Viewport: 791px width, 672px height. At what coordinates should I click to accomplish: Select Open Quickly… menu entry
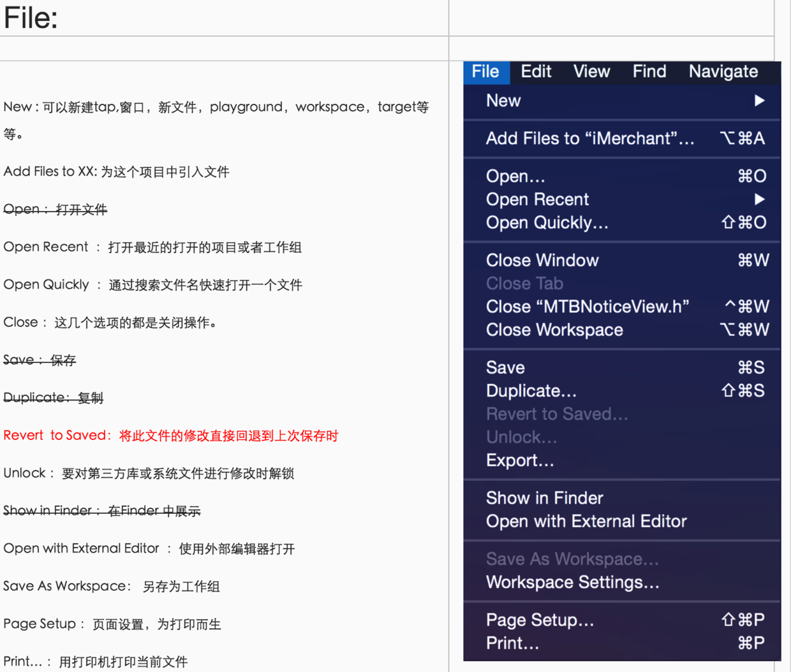(x=622, y=223)
